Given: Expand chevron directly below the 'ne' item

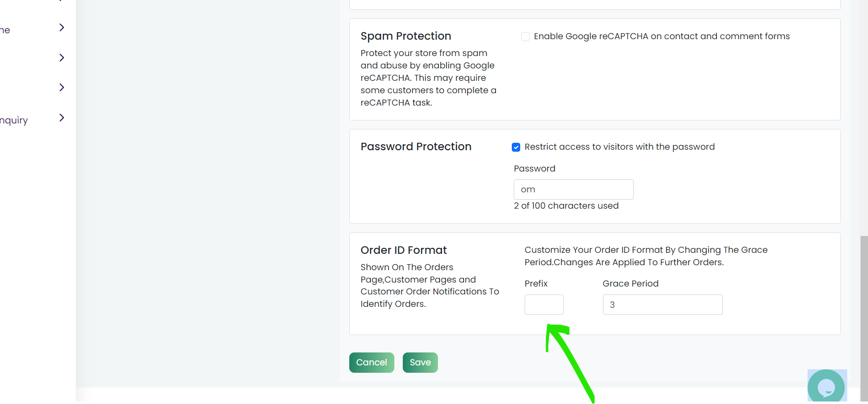Looking at the screenshot, I should pos(61,58).
